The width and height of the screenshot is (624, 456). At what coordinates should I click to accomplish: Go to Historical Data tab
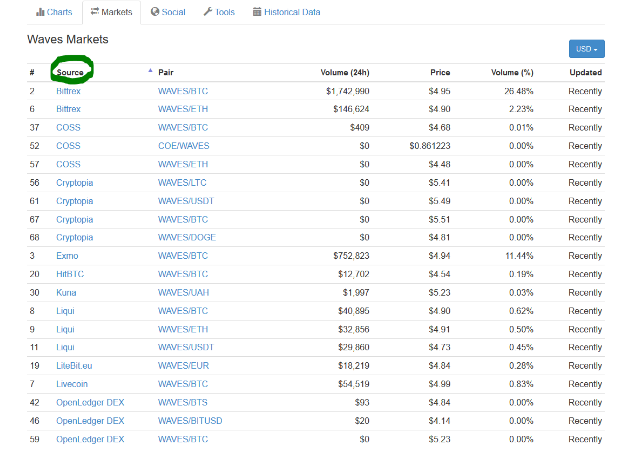pyautogui.click(x=287, y=12)
